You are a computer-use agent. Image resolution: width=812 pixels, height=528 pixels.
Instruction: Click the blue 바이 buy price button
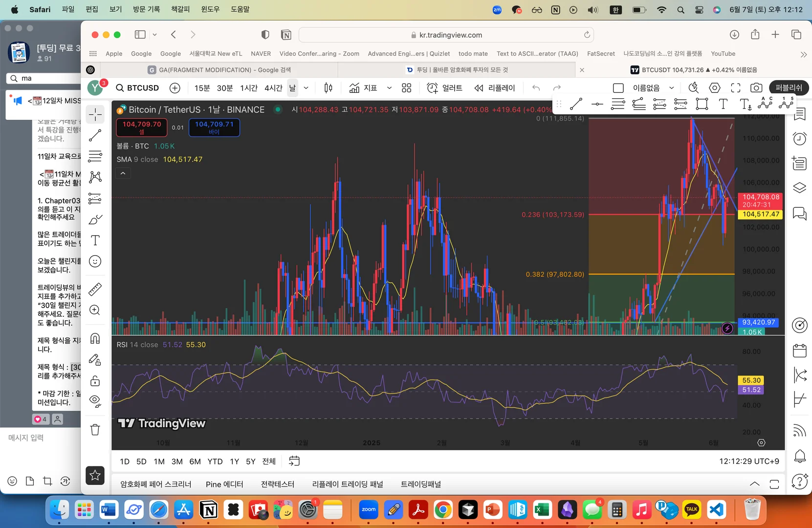pos(214,128)
